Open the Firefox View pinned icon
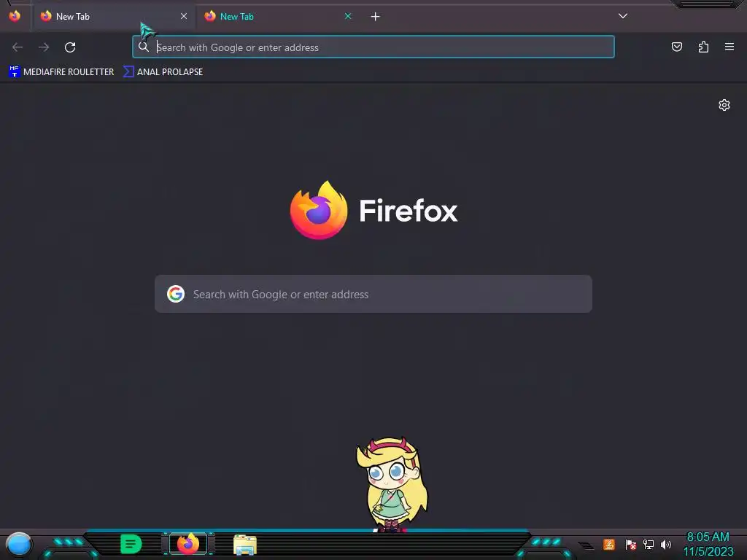The image size is (747, 560). [x=15, y=16]
